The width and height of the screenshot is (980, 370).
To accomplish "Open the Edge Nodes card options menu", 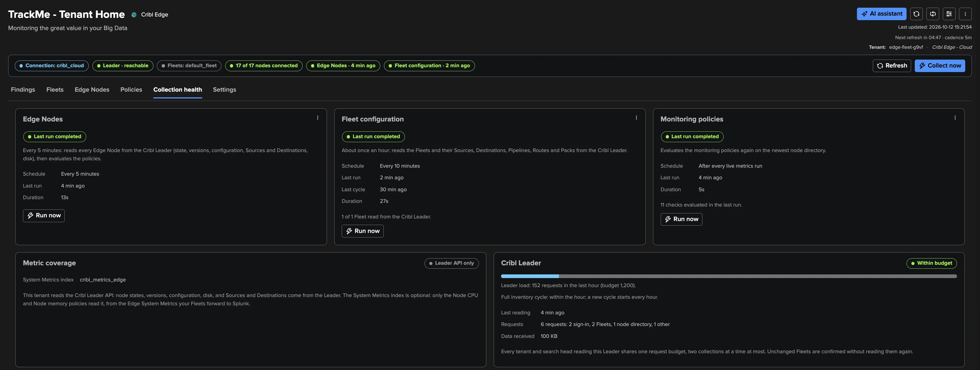I will pyautogui.click(x=318, y=118).
